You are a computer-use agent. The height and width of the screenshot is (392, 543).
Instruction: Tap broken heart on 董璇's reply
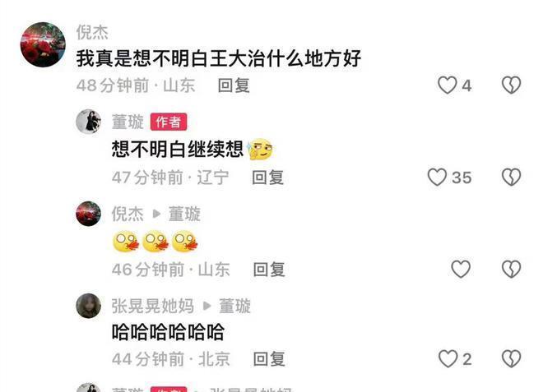pos(511,178)
